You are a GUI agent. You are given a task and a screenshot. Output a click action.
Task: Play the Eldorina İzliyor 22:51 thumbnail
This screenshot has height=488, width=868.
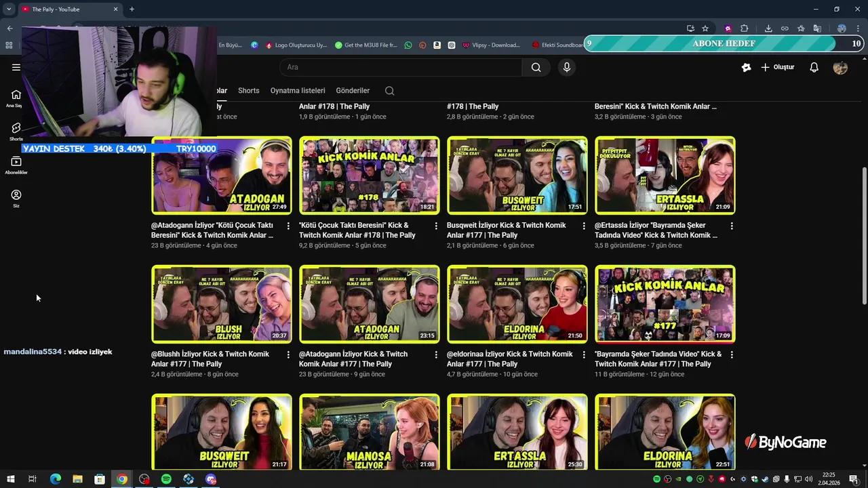pyautogui.click(x=665, y=432)
